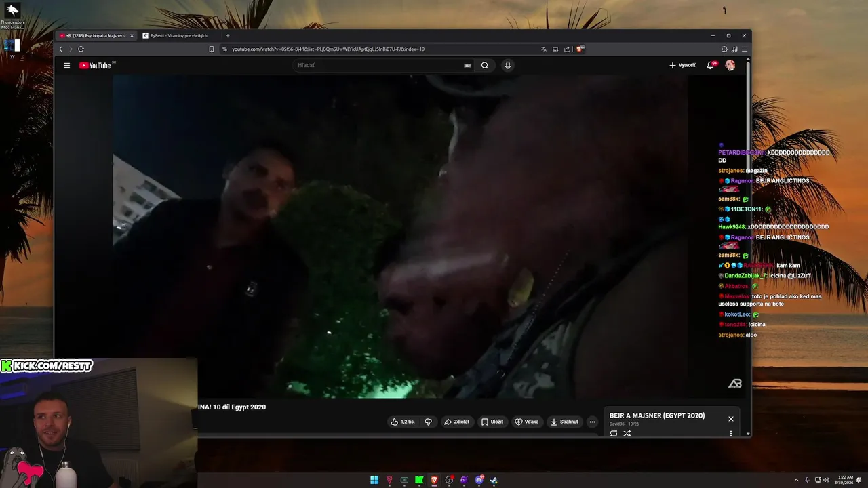Click the Stiahnuť download button
Screen dimensions: 868x488
[564, 422]
